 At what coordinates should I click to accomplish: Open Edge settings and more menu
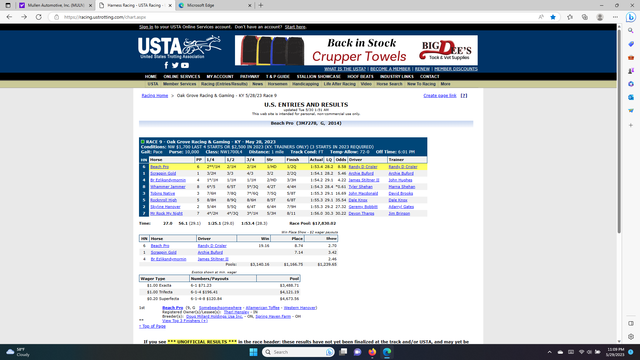615,17
